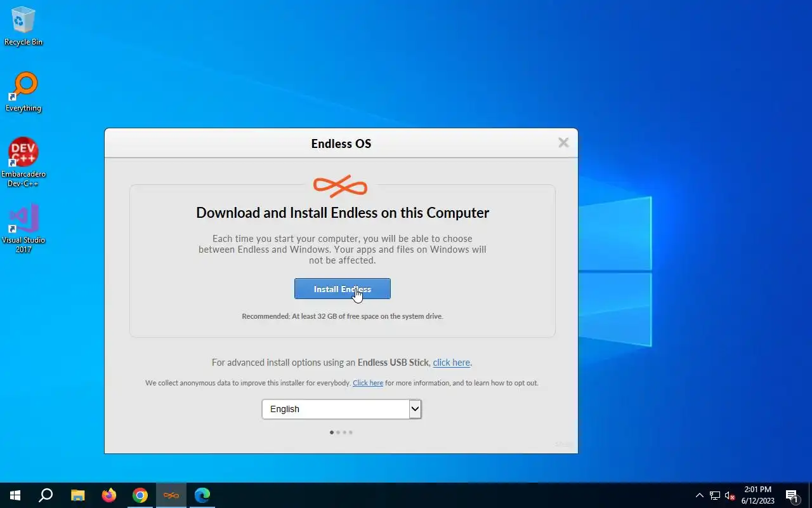This screenshot has width=812, height=508.
Task: Launch File Explorer from the taskbar
Action: click(77, 495)
